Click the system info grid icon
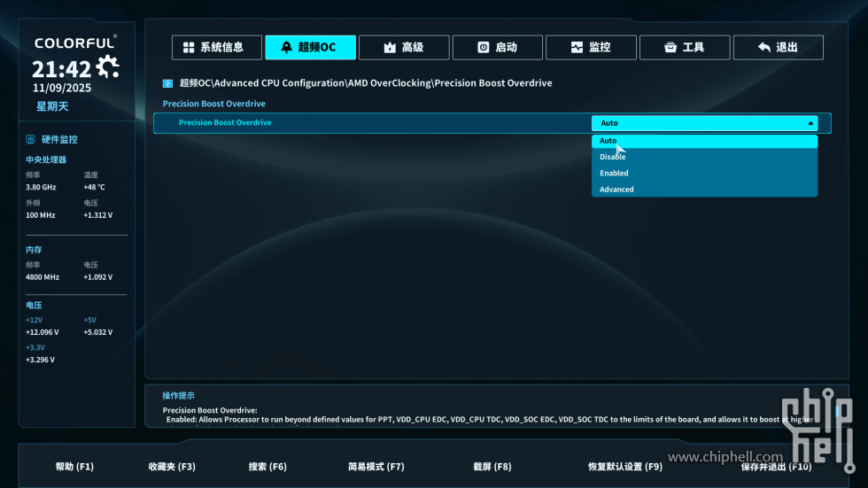The width and height of the screenshot is (868, 488). click(x=189, y=48)
